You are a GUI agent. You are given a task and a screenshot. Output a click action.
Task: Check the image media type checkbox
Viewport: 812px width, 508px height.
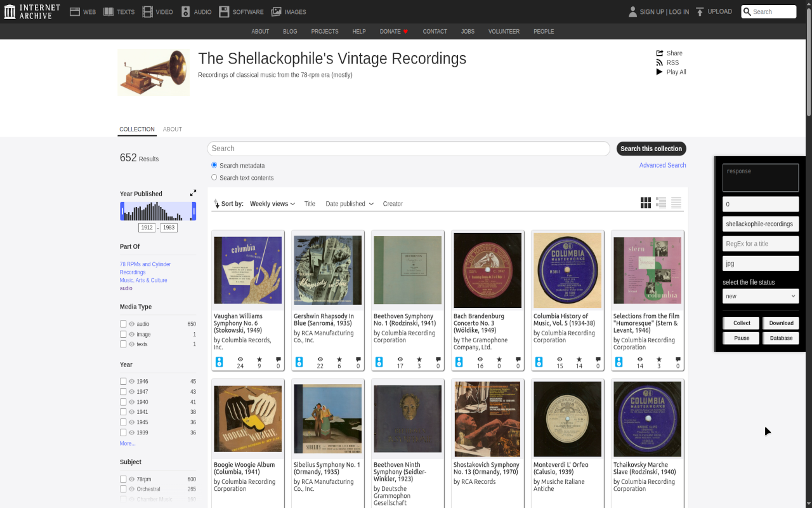pos(123,334)
